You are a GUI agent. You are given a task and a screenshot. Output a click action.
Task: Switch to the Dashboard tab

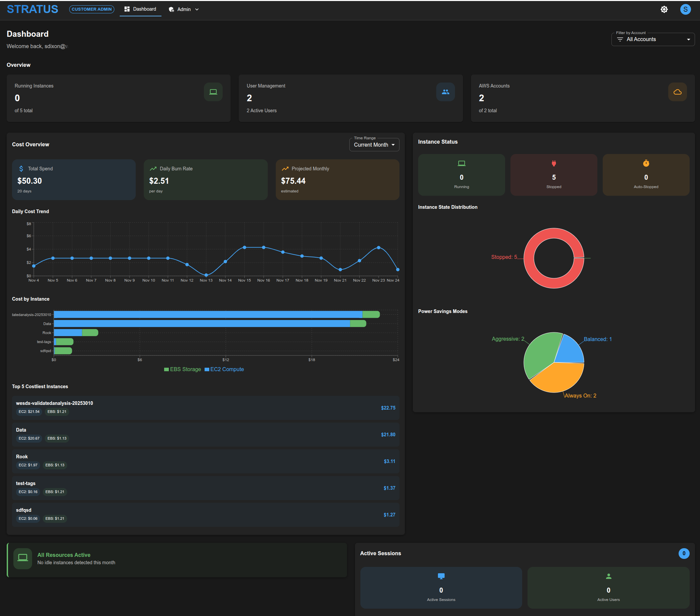pos(140,9)
